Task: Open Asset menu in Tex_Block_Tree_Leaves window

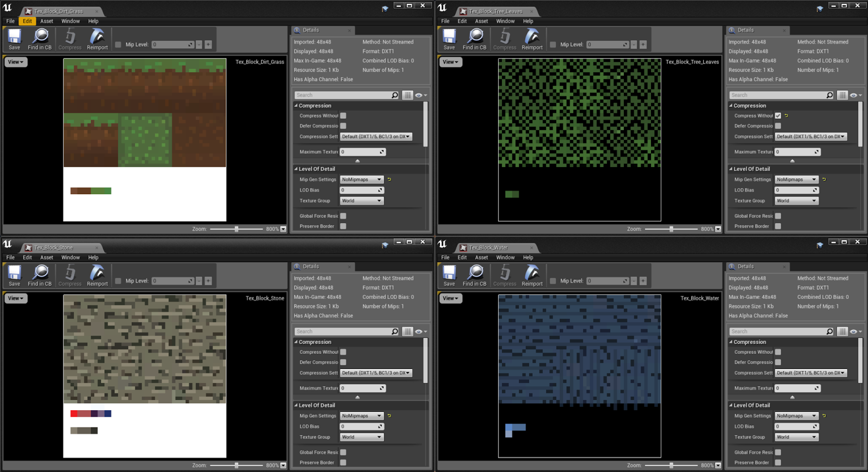Action: coord(482,21)
